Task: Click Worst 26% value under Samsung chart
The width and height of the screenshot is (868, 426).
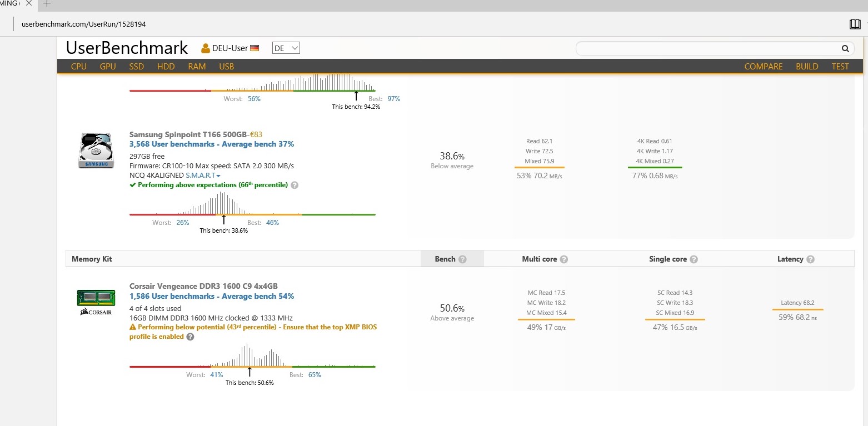Action: pyautogui.click(x=183, y=223)
